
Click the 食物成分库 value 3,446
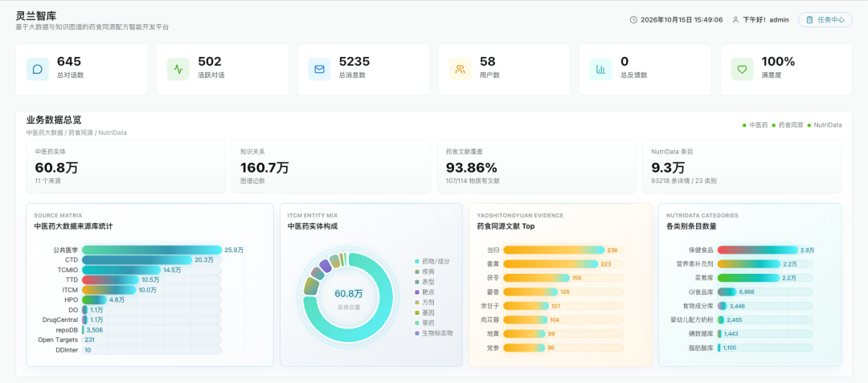click(737, 306)
